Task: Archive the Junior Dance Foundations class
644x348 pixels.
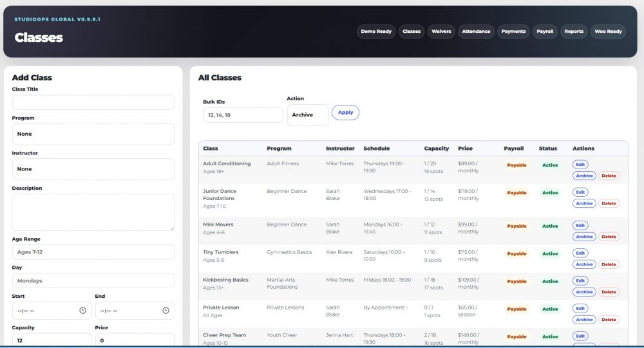Action: click(584, 203)
